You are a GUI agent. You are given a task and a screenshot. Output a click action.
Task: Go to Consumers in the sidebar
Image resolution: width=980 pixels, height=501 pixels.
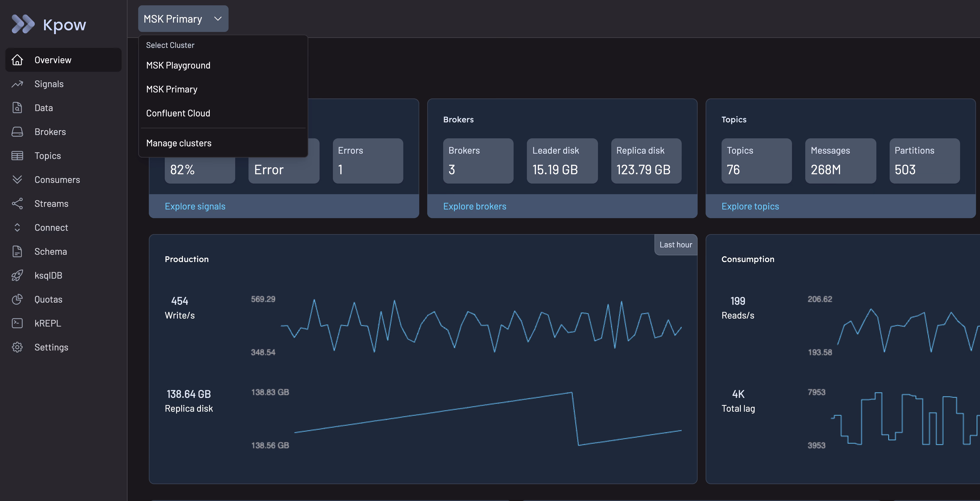click(57, 180)
